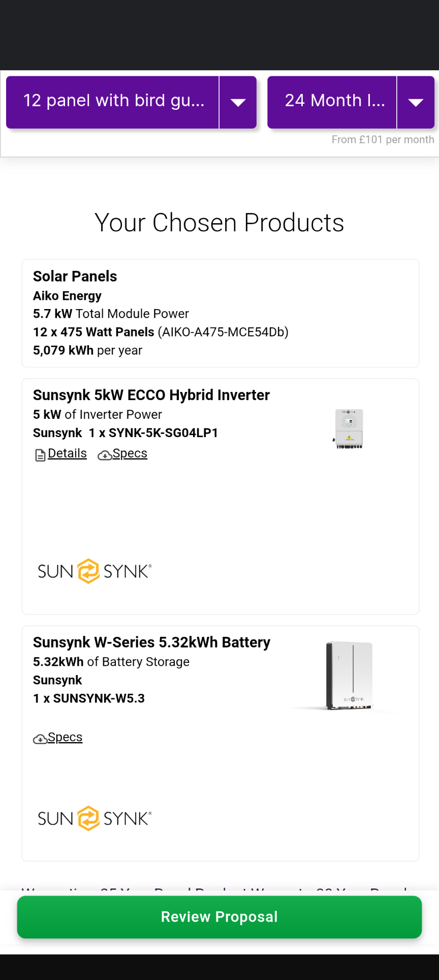Screen dimensions: 439x980
Task: Open the Sunsynk W-Series battery product image
Action: [350, 676]
